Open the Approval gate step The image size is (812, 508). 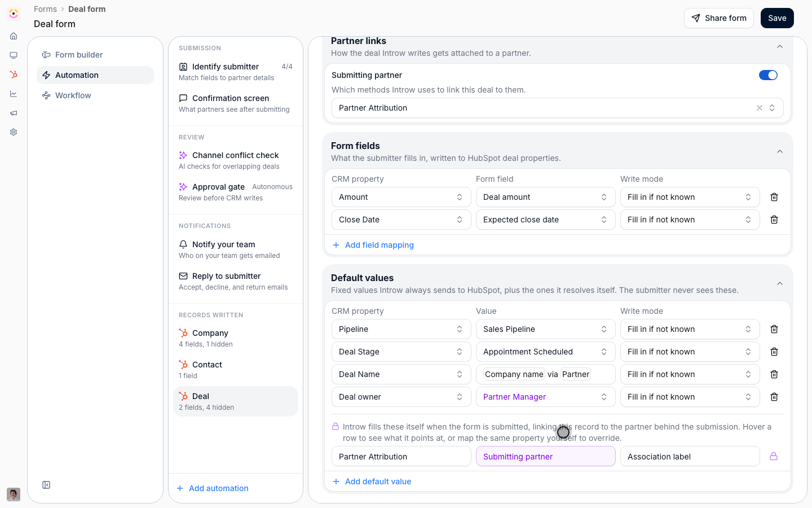click(x=236, y=192)
